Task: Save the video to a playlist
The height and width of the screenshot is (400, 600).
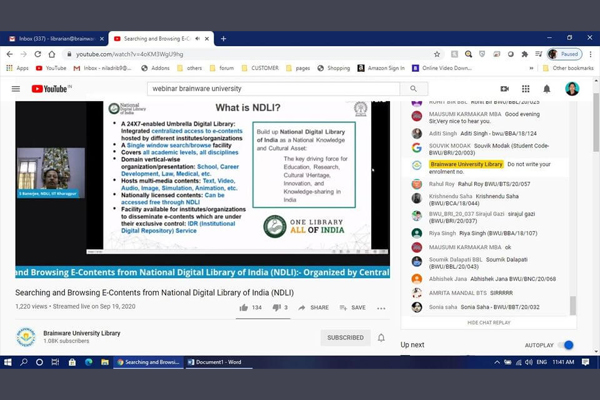Action: click(352, 308)
